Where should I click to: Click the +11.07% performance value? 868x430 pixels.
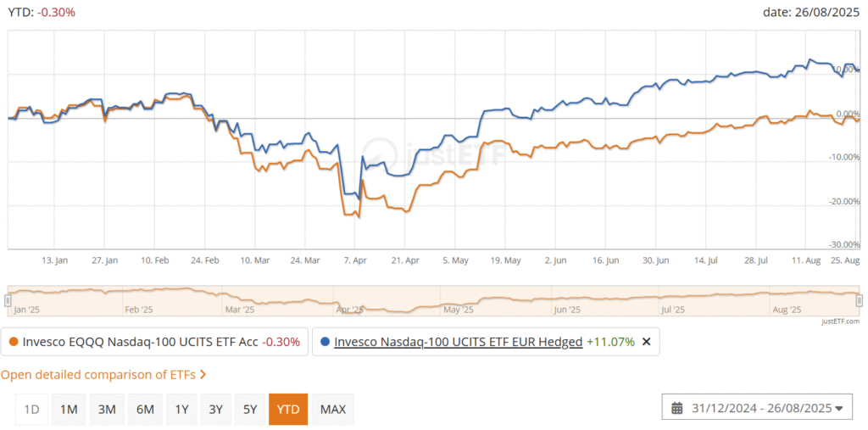pos(610,342)
